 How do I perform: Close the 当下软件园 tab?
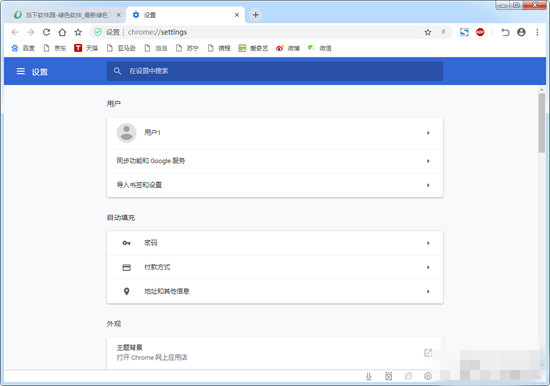(119, 15)
